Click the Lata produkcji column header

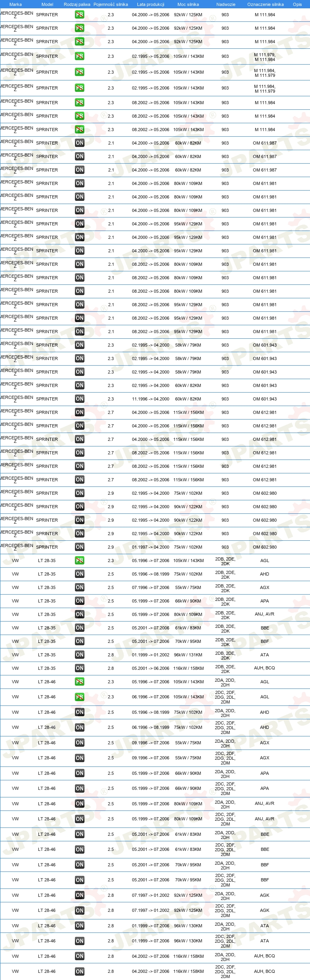[x=151, y=4]
